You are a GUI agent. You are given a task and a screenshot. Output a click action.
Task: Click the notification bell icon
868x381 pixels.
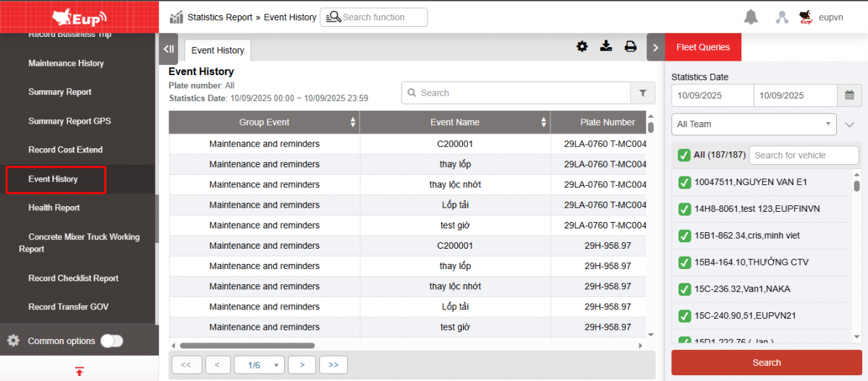(751, 17)
